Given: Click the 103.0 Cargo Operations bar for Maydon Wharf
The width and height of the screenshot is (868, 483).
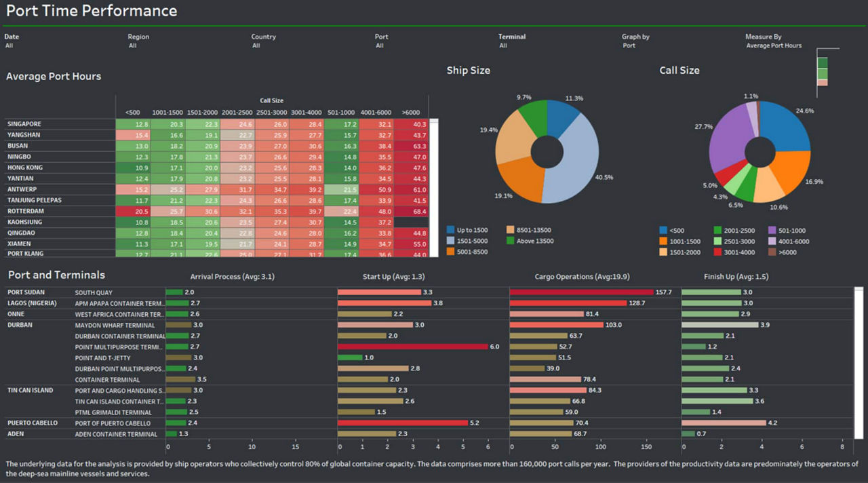Looking at the screenshot, I should pyautogui.click(x=557, y=325).
